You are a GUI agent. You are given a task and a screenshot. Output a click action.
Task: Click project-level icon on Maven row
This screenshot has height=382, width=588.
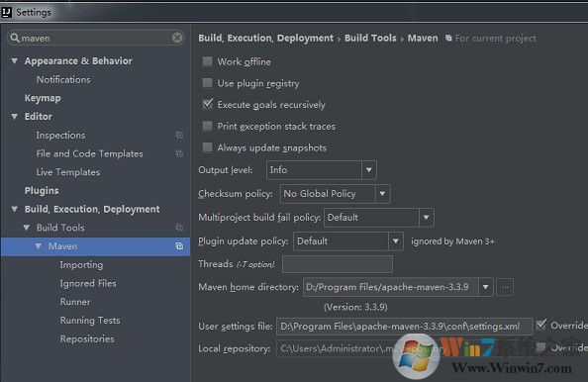click(x=179, y=246)
